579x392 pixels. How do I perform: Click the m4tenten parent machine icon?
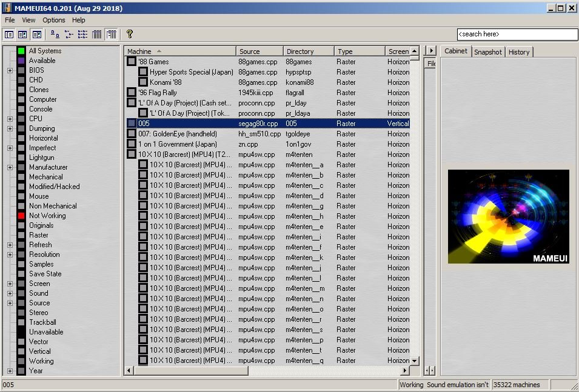click(132, 154)
